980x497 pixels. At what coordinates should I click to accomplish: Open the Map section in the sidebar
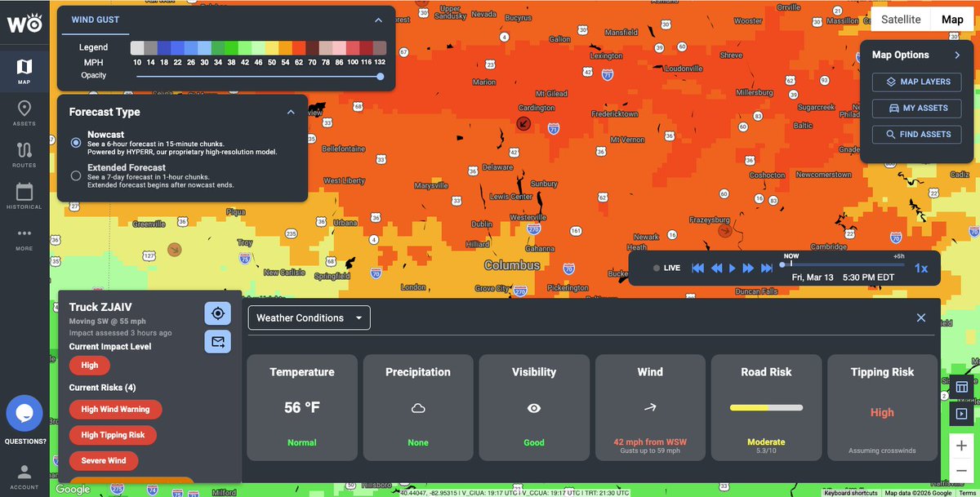pos(24,72)
